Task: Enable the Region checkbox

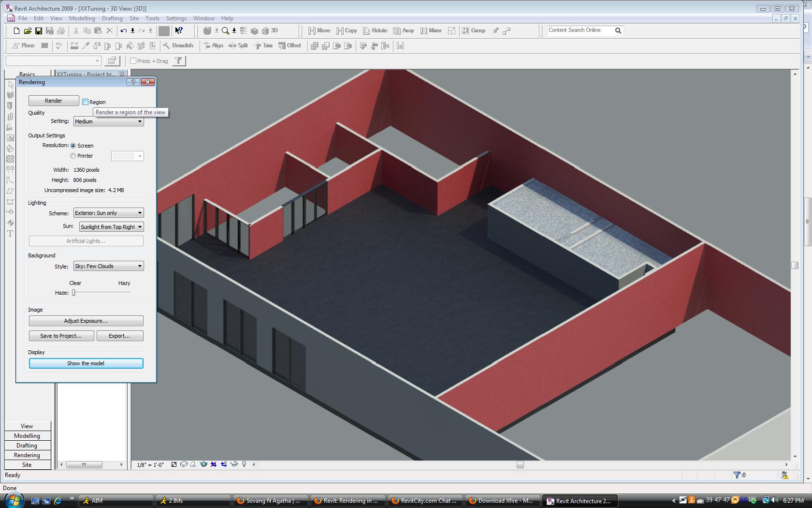Action: 86,102
